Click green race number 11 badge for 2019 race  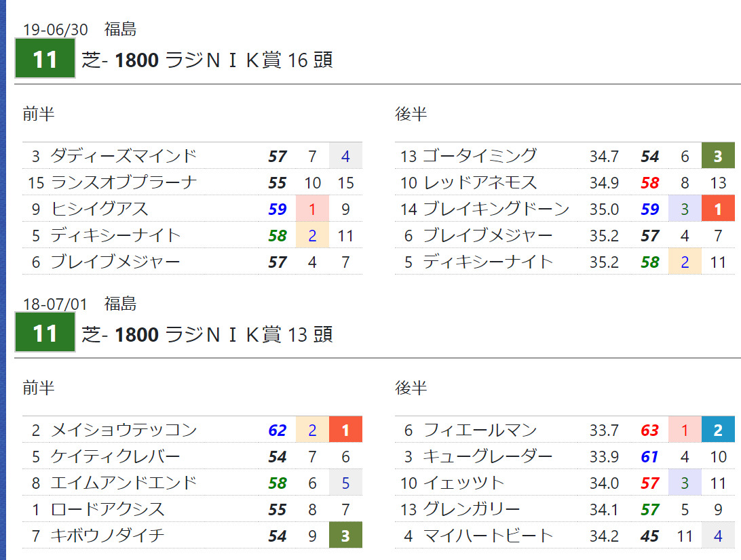click(45, 60)
